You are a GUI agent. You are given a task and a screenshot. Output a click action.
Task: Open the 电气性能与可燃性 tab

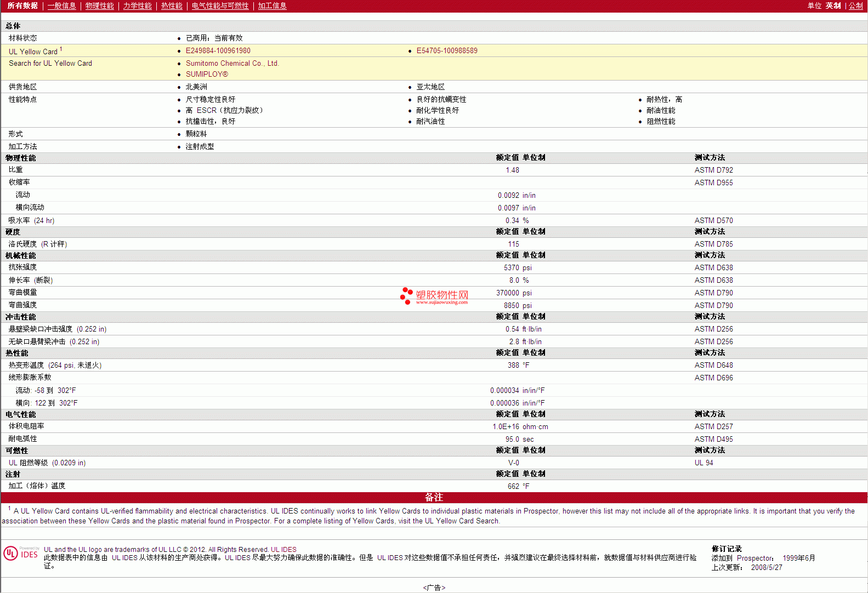220,5
